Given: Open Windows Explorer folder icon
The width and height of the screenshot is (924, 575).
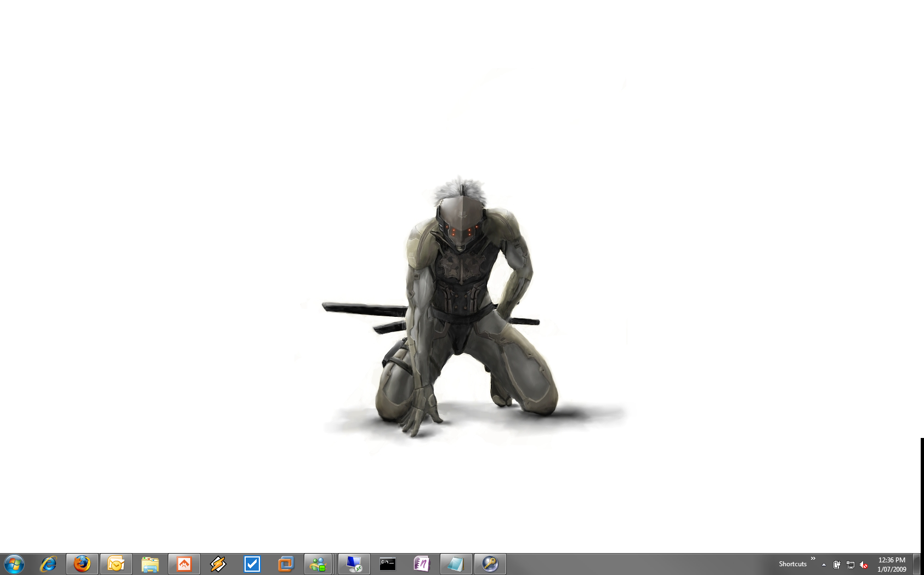Looking at the screenshot, I should (x=150, y=564).
